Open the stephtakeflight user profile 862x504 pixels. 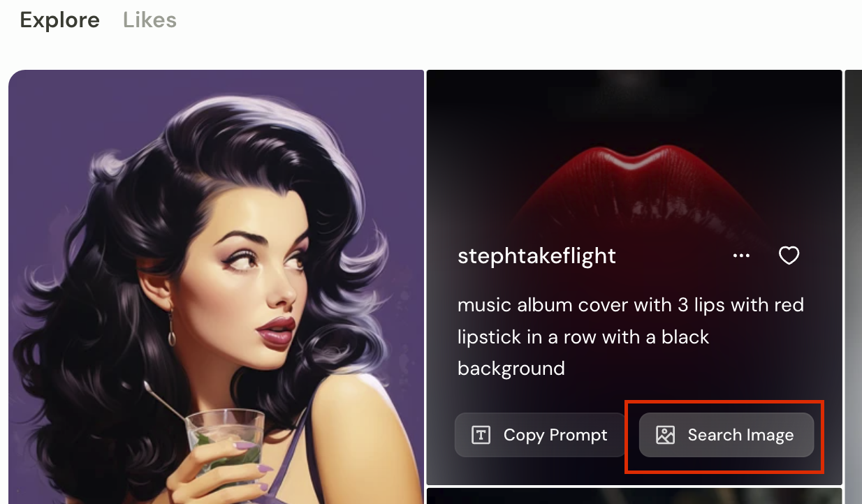click(536, 256)
